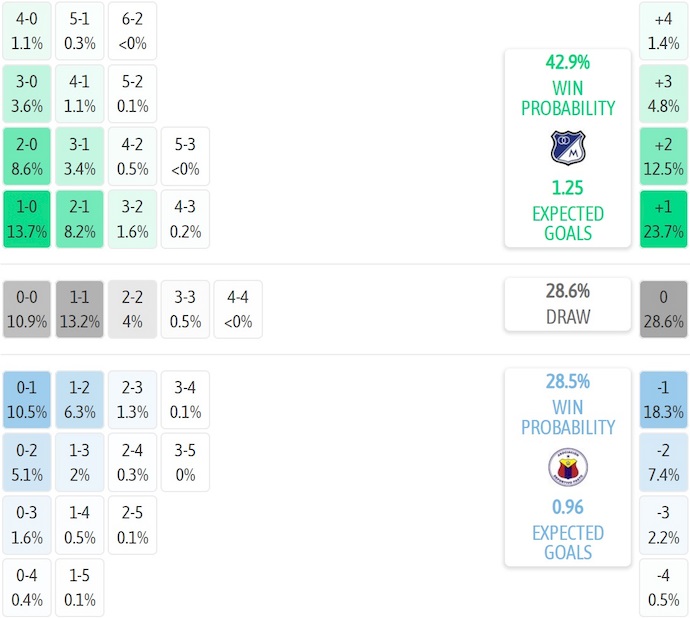Choose the 1-5 scoreline cell
Image resolution: width=690 pixels, height=618 pixels.
click(x=80, y=588)
